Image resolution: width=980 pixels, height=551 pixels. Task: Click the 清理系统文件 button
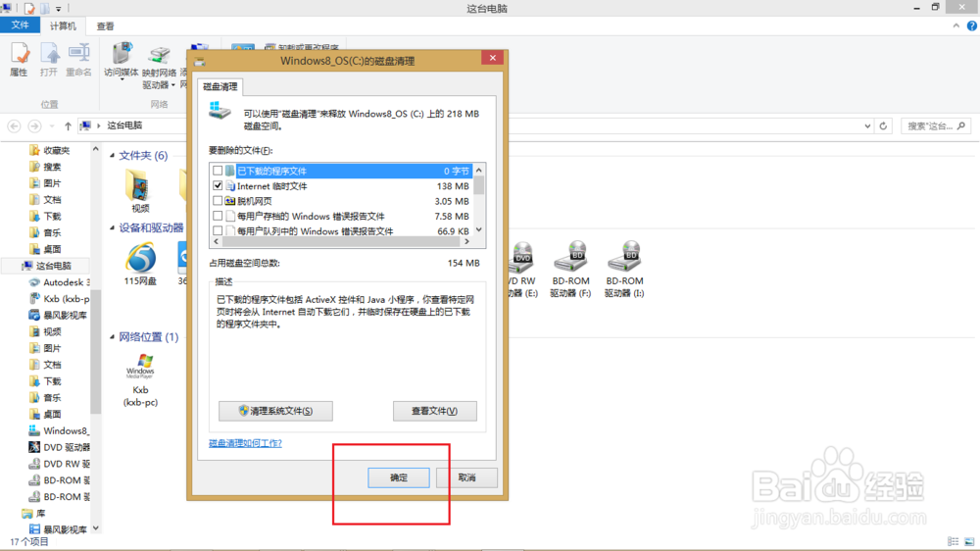coord(275,411)
